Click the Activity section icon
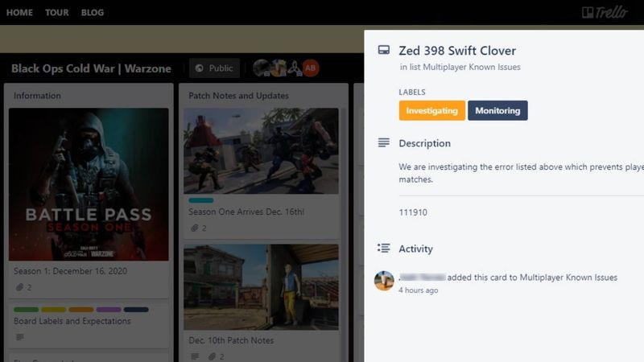This screenshot has width=644, height=362. click(384, 248)
